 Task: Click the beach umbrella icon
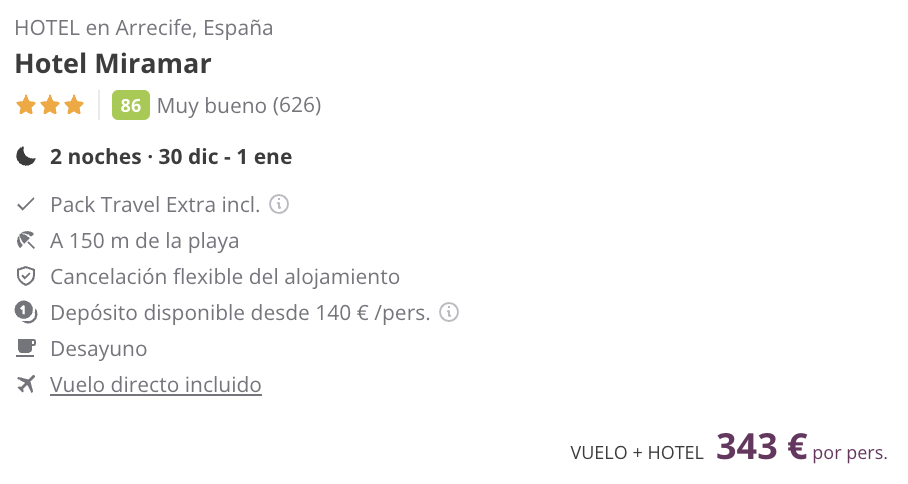(x=25, y=240)
